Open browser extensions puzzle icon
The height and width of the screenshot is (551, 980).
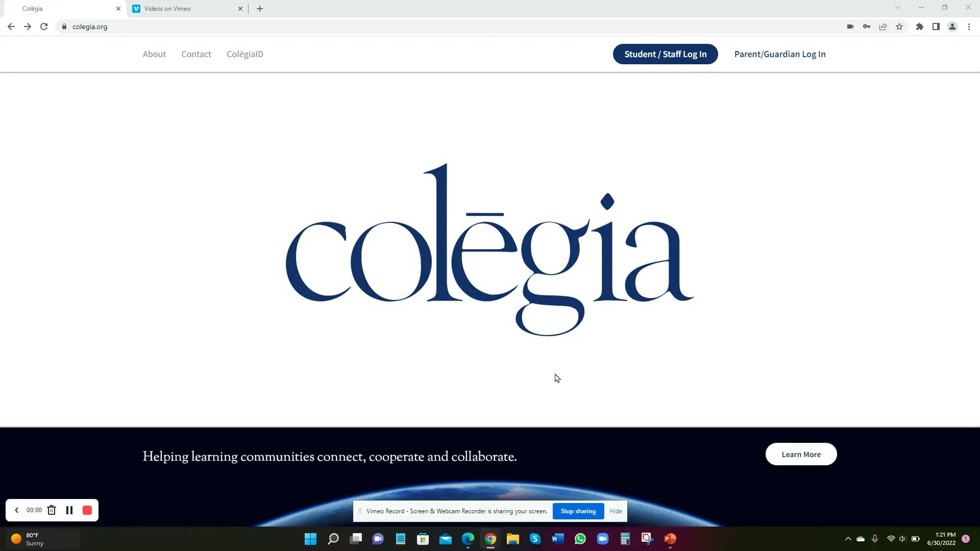920,27
